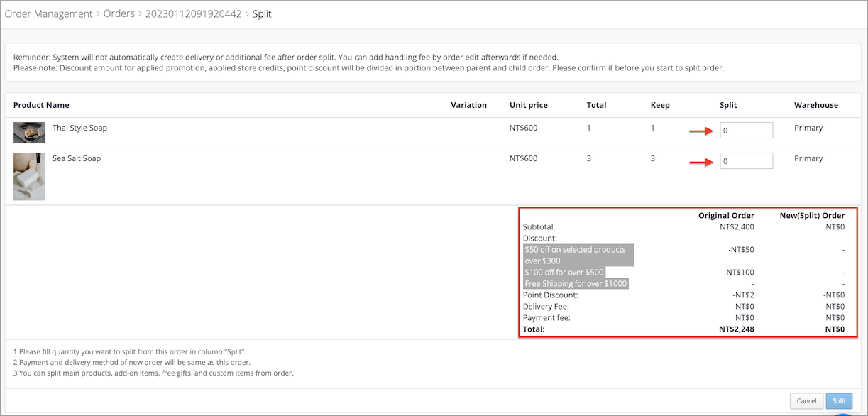868x416 pixels.
Task: Click the 'Please note: Discount amount' notice line
Action: pos(368,68)
